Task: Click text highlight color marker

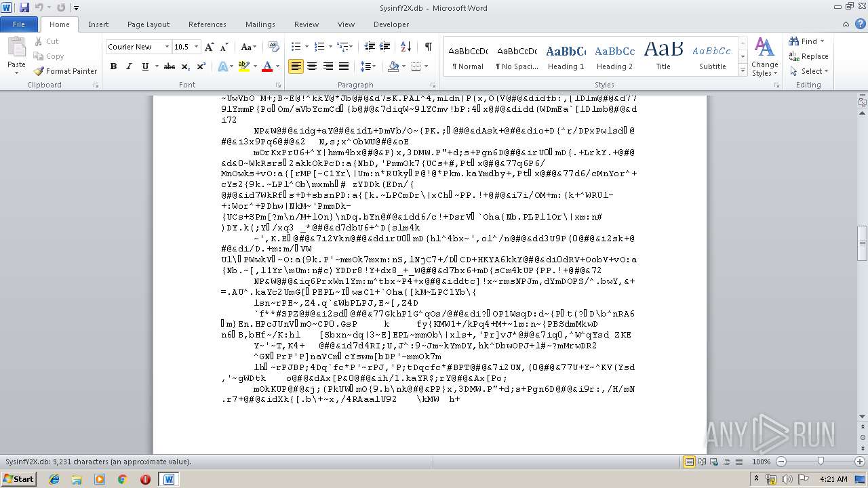Action: click(x=243, y=66)
